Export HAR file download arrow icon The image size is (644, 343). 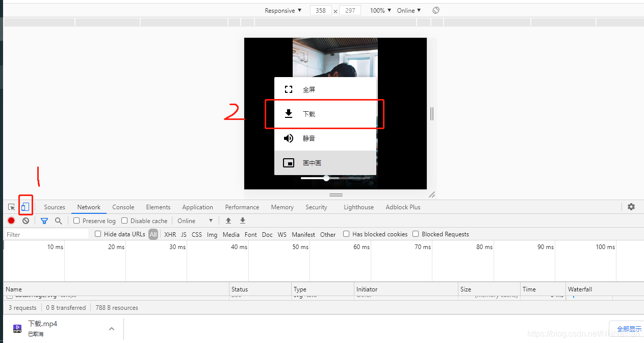(x=243, y=220)
